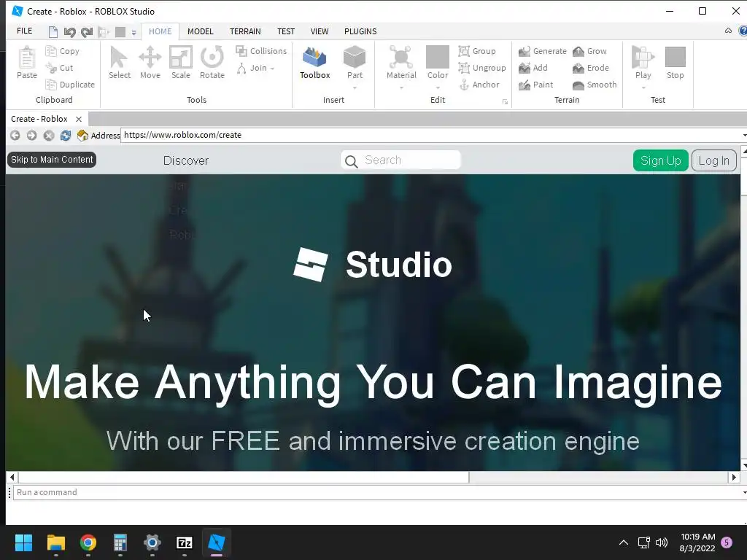Viewport: 747px width, 560px height.
Task: Click the Undo arrow in quick access
Action: click(69, 32)
